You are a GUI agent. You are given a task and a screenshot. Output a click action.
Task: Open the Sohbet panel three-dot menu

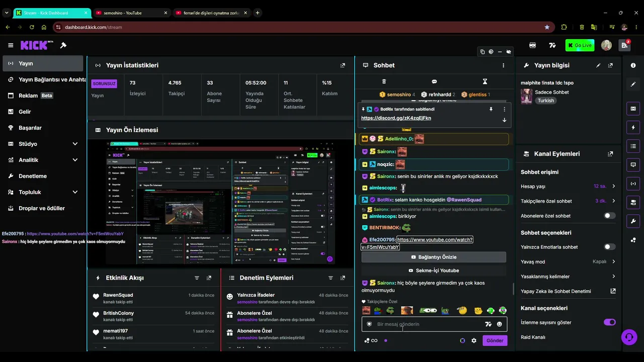coord(503,65)
